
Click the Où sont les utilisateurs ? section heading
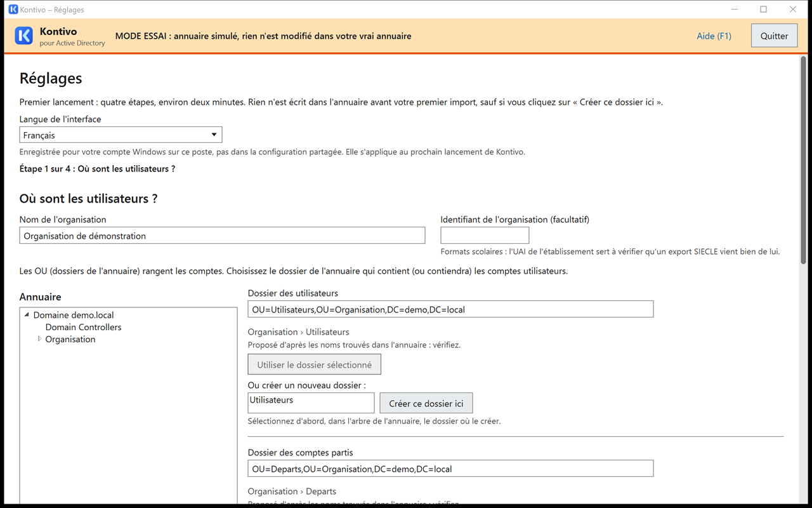click(x=88, y=199)
